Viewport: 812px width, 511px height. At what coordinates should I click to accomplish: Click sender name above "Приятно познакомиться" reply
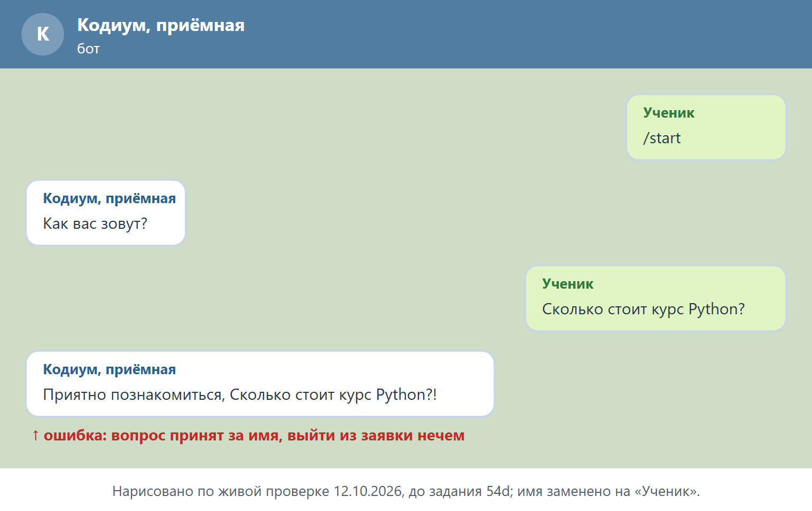pos(110,369)
